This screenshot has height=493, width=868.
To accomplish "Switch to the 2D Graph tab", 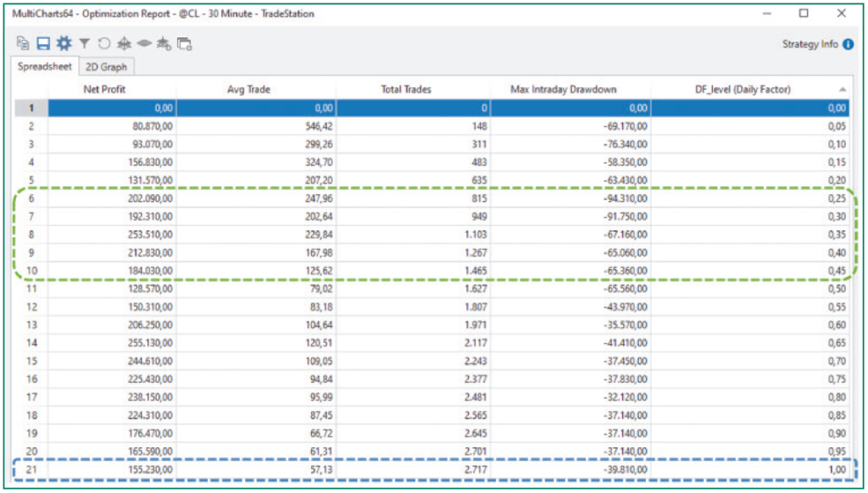I will tap(106, 67).
